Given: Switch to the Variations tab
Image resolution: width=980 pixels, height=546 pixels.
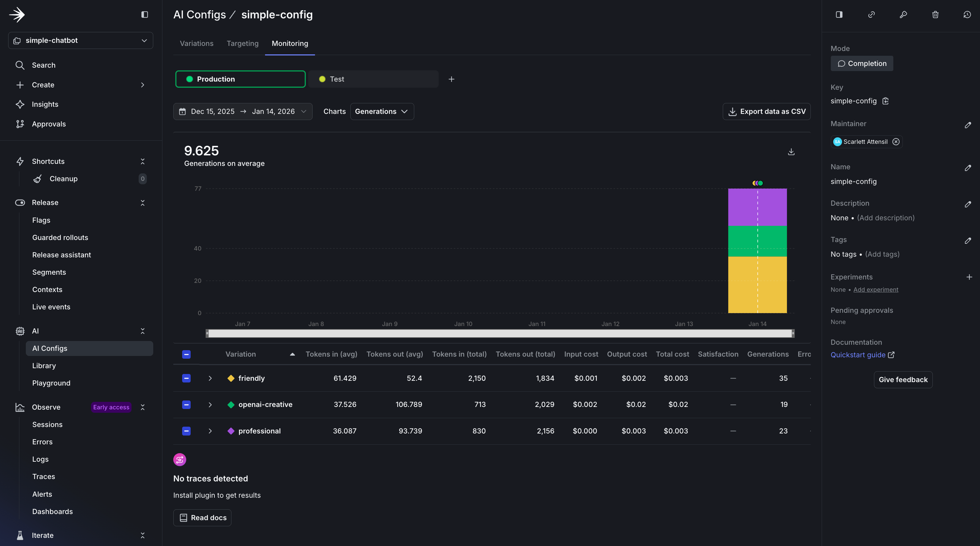Looking at the screenshot, I should tap(197, 44).
